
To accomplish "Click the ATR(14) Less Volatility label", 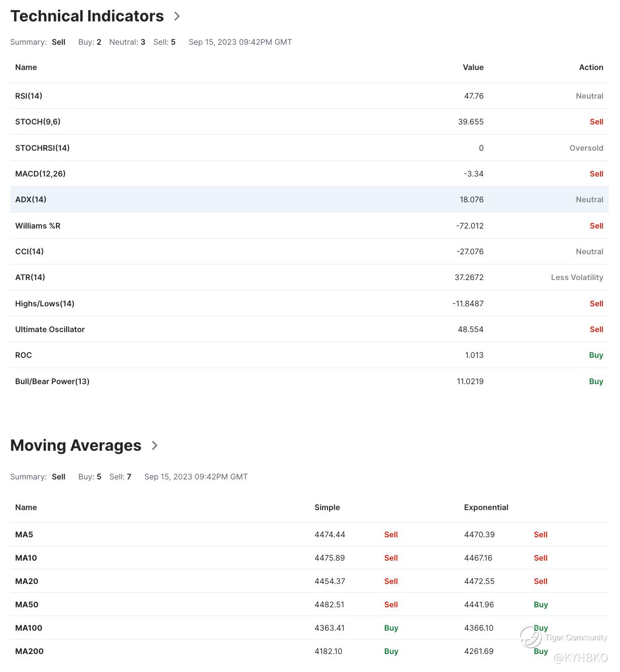I will click(577, 277).
